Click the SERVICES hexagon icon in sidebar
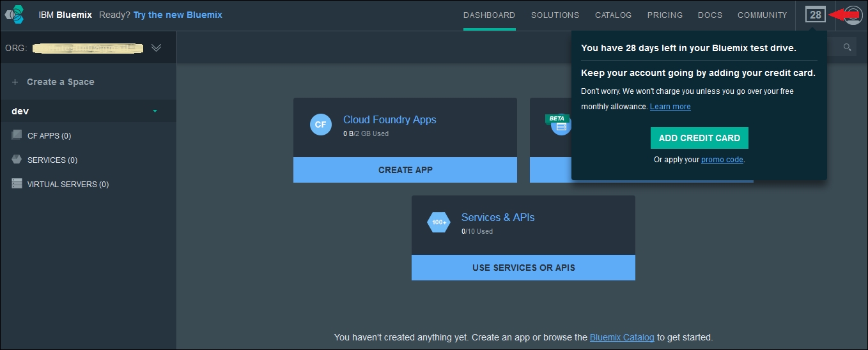 [17, 160]
